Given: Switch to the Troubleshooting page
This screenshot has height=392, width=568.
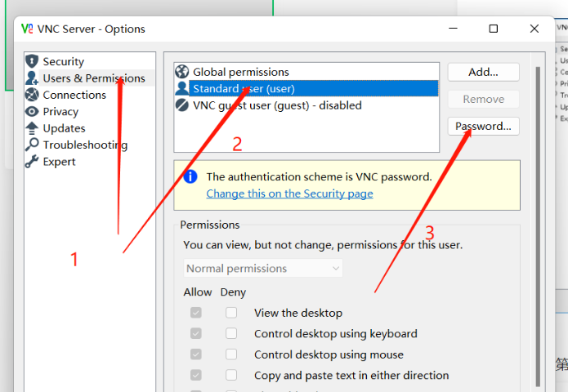Looking at the screenshot, I should [x=85, y=145].
